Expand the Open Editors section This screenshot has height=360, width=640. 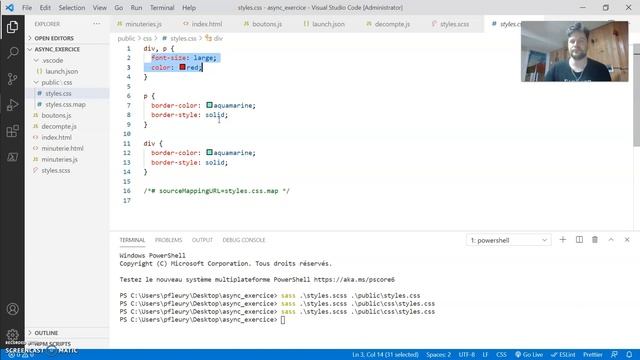click(x=54, y=38)
